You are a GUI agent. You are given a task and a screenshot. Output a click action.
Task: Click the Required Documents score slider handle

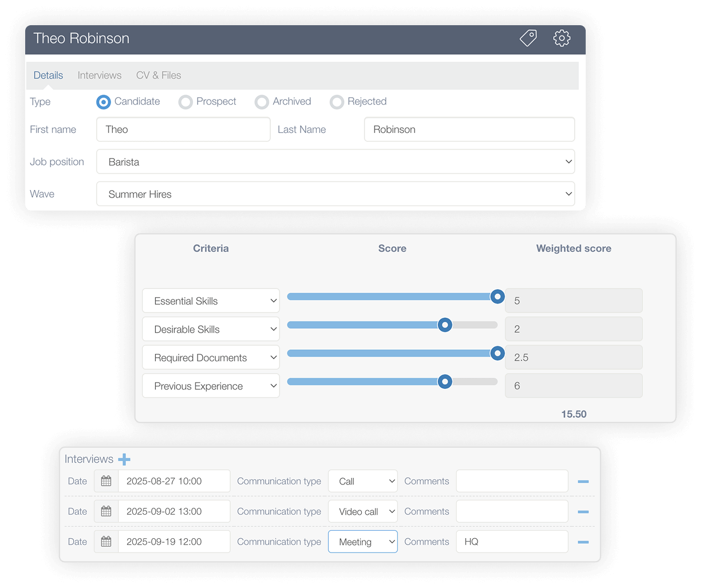tap(498, 353)
